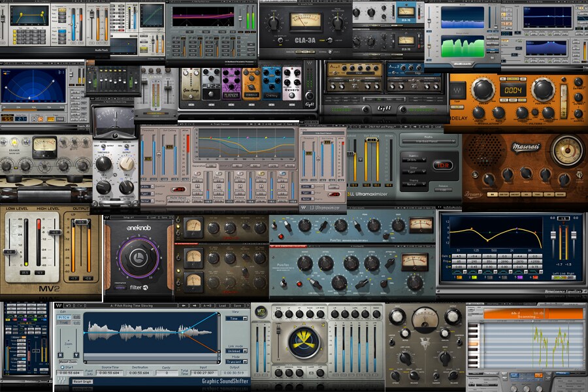Click Save in GraphicSoundShifter toolbar
This screenshot has width=588, height=392.
click(x=237, y=306)
